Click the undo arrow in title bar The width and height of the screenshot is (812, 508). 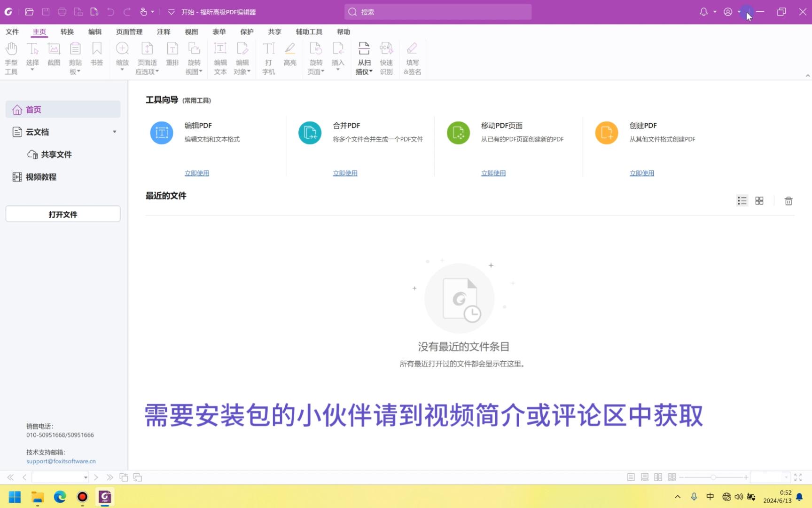110,12
